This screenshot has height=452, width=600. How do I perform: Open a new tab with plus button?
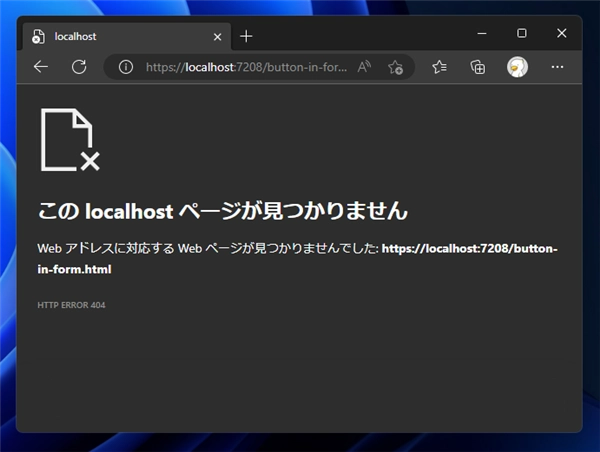click(246, 36)
